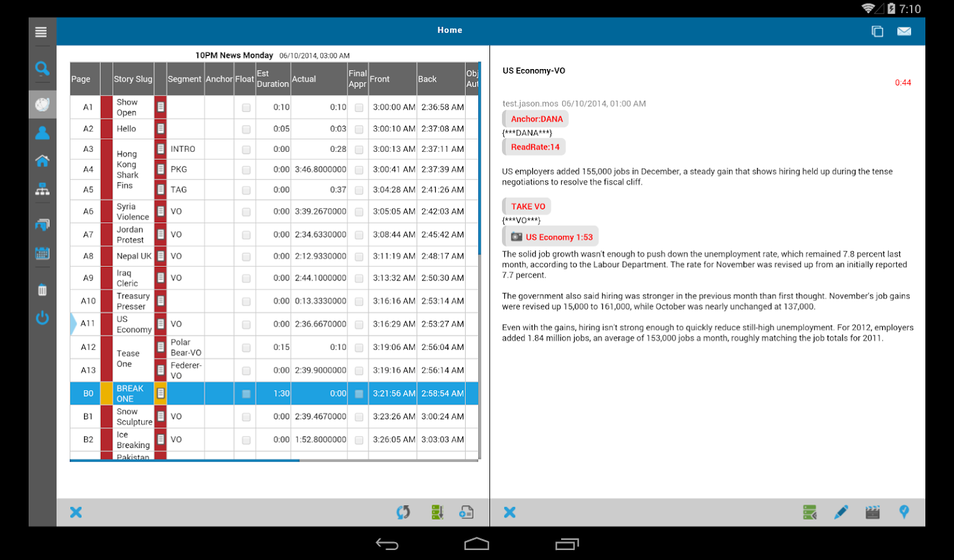Click the Anchor:DANA tag in the script
Image resolution: width=954 pixels, height=560 pixels.
pos(535,118)
